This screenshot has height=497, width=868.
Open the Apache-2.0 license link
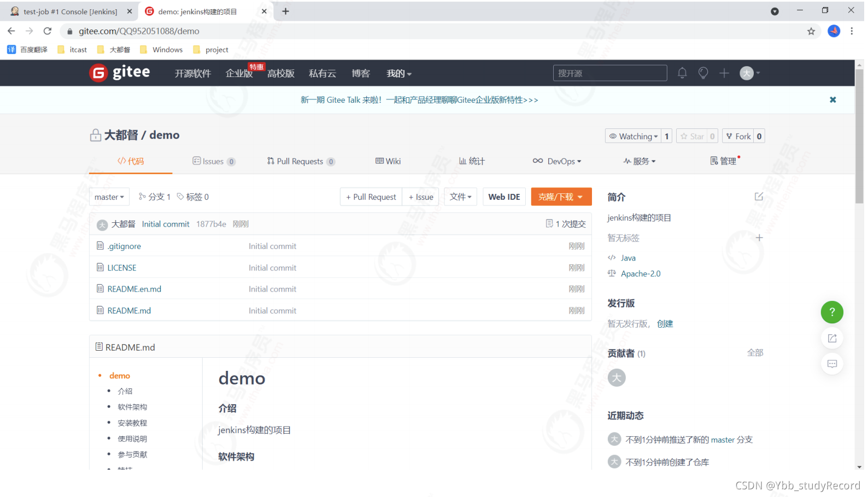(641, 274)
